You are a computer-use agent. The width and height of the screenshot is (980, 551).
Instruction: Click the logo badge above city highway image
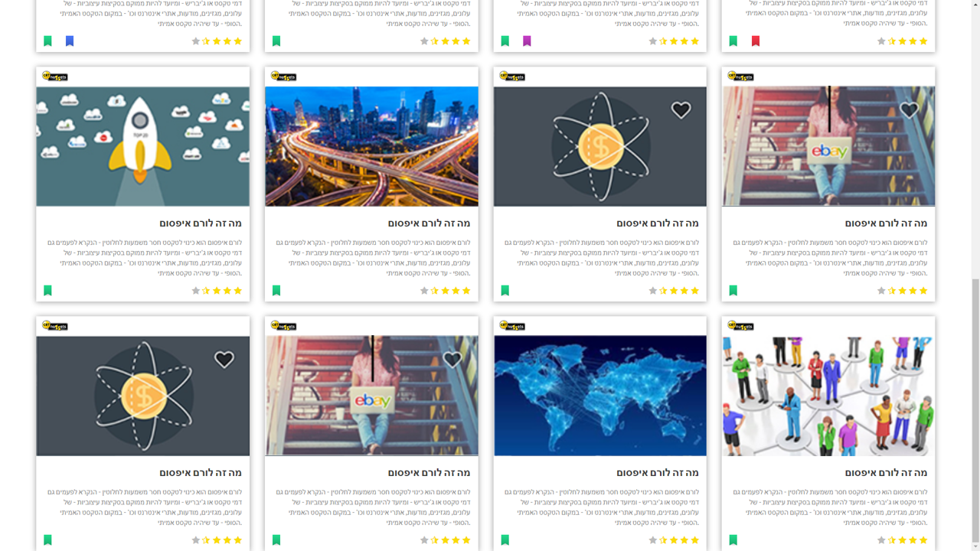click(283, 77)
